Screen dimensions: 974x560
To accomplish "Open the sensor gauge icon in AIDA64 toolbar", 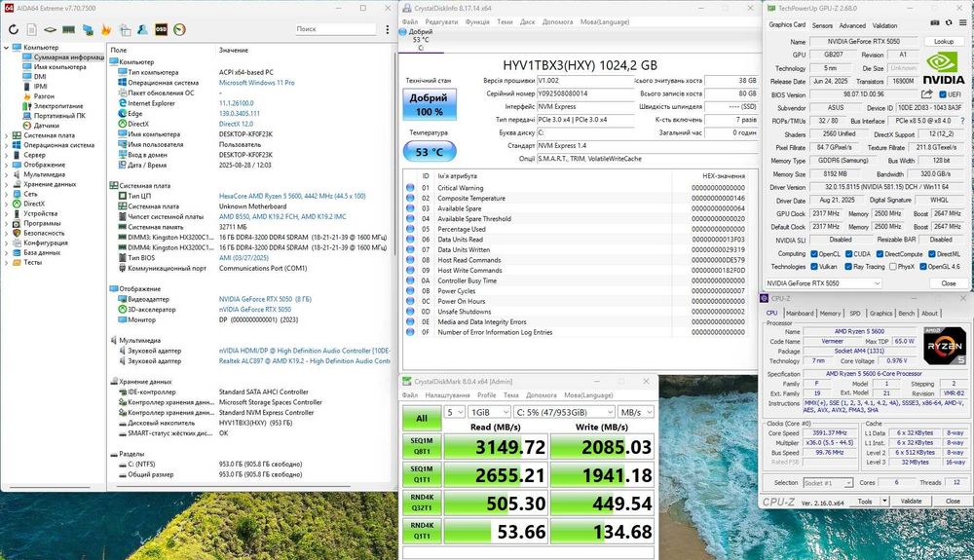I will (x=179, y=29).
